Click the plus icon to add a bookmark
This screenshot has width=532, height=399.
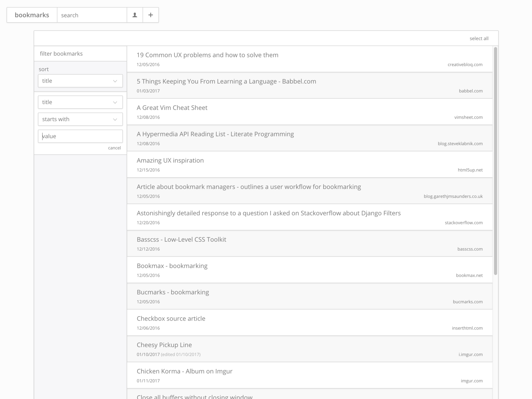tap(150, 15)
